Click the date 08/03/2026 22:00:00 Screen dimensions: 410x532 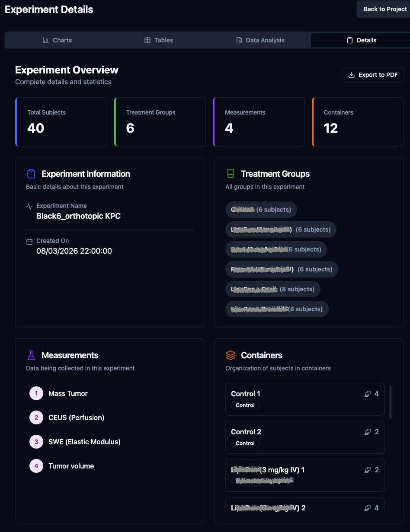(x=74, y=251)
